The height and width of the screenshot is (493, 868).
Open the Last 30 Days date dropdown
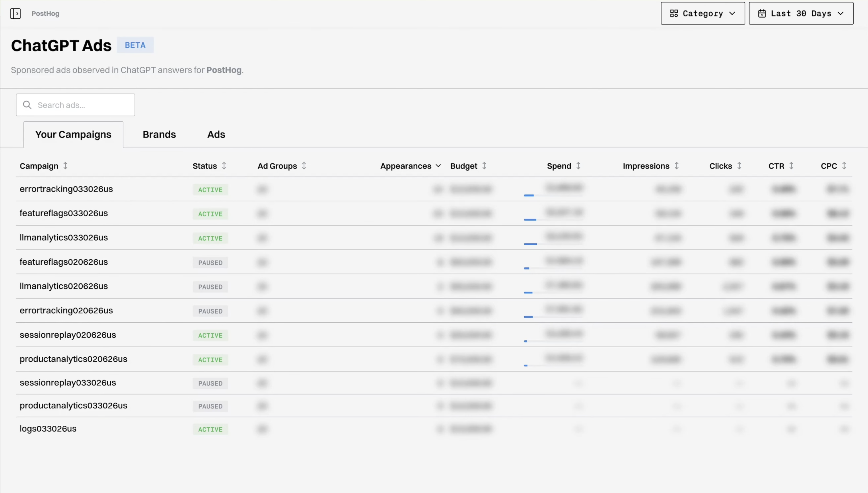801,14
